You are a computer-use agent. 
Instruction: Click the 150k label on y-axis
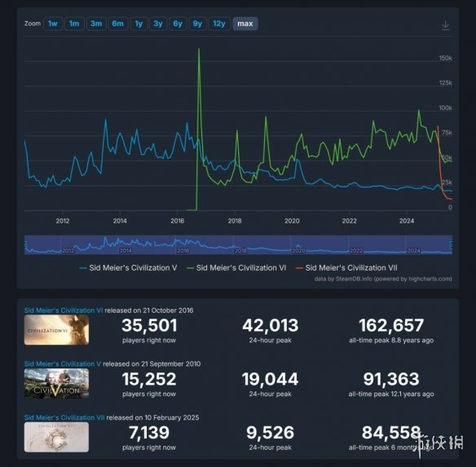click(445, 58)
